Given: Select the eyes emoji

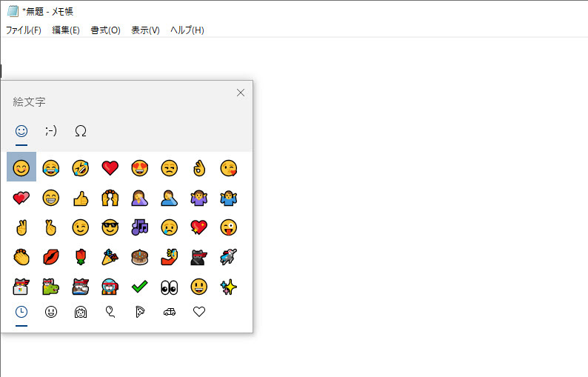Looking at the screenshot, I should pos(169,287).
